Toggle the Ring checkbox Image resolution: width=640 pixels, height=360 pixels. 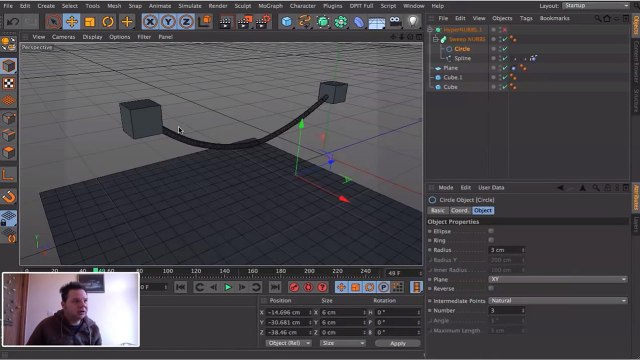point(491,240)
